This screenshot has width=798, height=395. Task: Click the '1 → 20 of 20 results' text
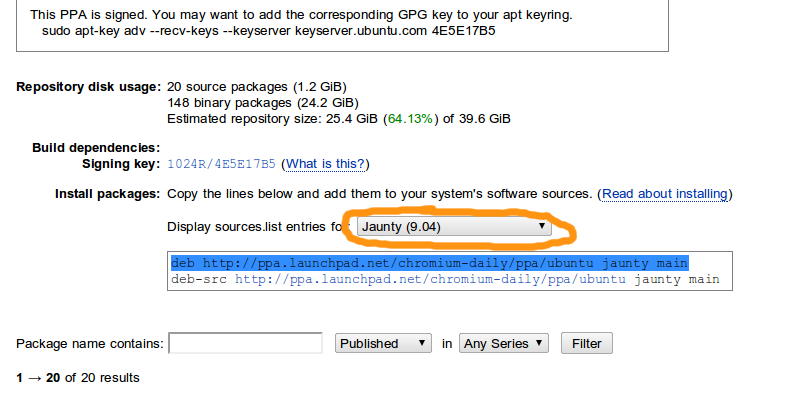coord(78,378)
